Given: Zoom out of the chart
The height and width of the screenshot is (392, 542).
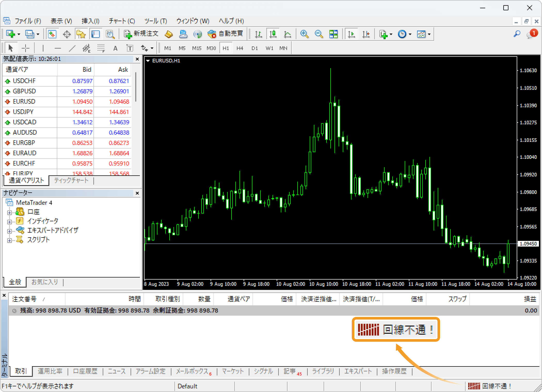Looking at the screenshot, I should (319, 34).
